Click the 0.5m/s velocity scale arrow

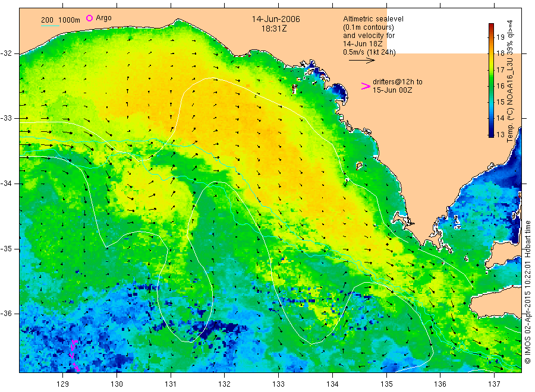(361, 61)
